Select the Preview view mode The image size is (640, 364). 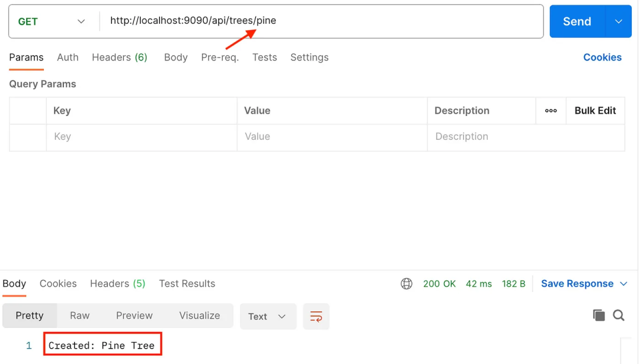[x=135, y=315]
